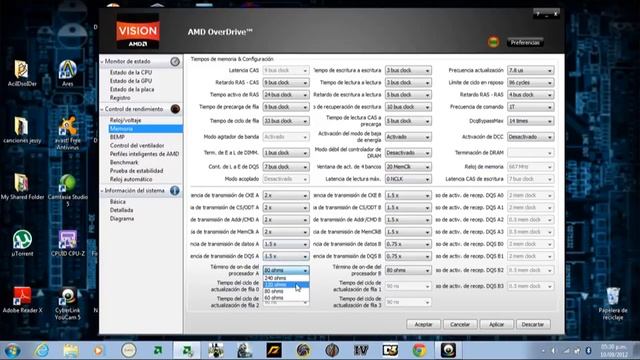Open Ventana de act. de 4 bancos dropdown
This screenshot has height=360, width=640.
click(408, 167)
